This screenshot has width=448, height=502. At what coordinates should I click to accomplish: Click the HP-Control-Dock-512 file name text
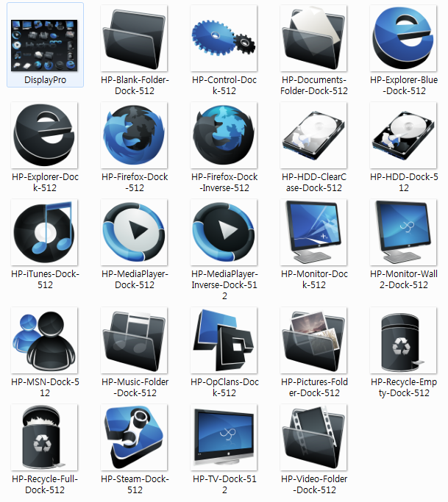click(224, 85)
